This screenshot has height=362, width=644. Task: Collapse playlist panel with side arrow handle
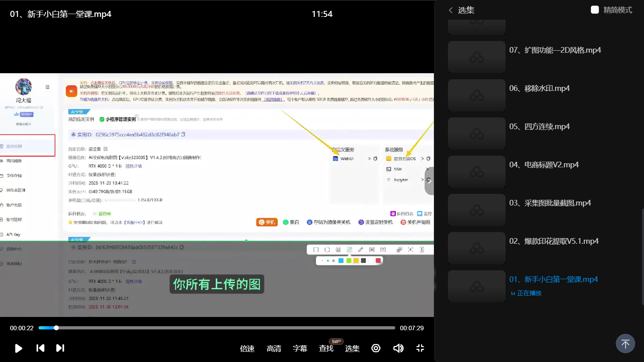429,181
